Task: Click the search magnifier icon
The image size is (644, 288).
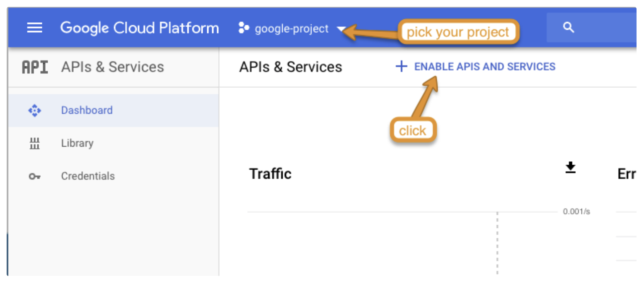Action: [569, 28]
